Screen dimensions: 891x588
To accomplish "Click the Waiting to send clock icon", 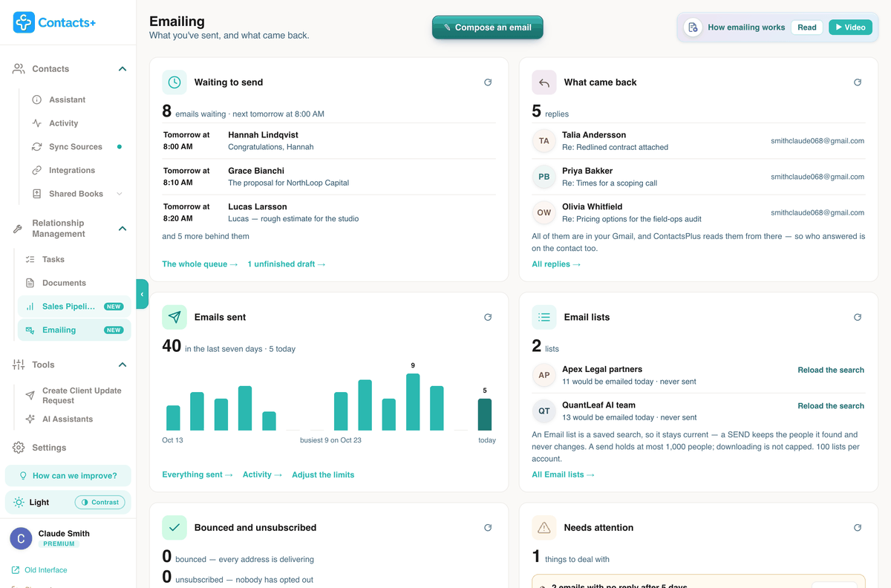I will pyautogui.click(x=174, y=82).
